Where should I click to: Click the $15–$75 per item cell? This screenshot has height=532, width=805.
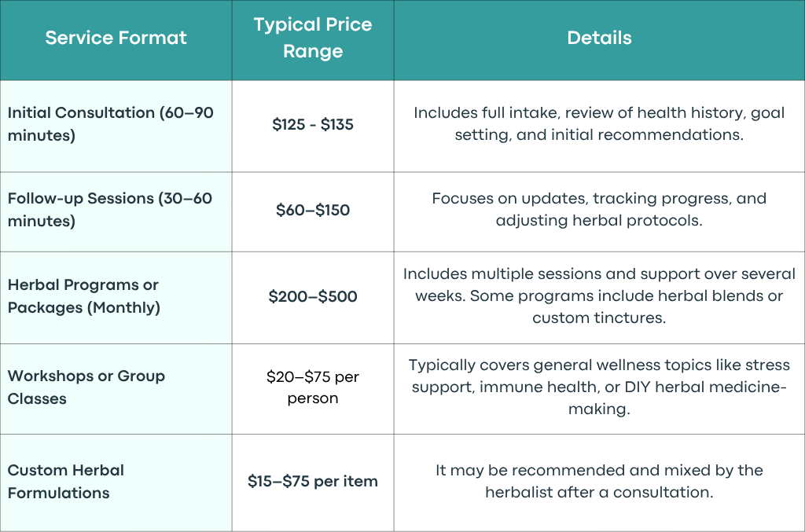[x=313, y=481]
